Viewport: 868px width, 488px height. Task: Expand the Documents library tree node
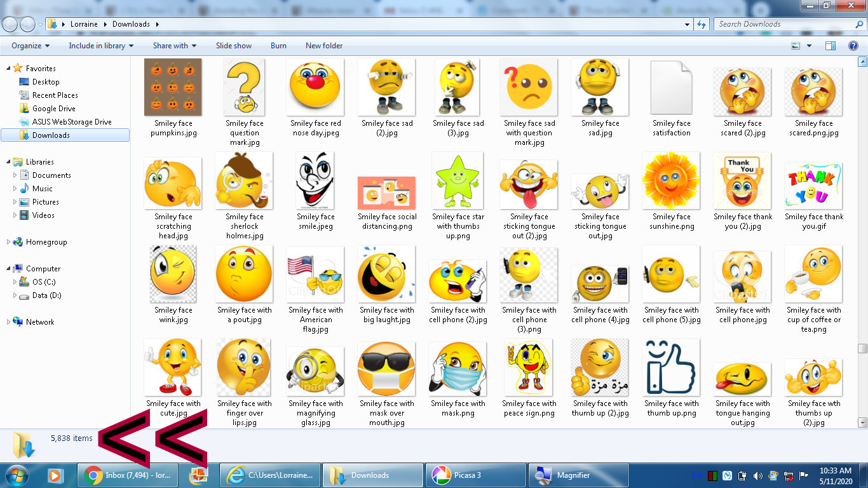[15, 175]
